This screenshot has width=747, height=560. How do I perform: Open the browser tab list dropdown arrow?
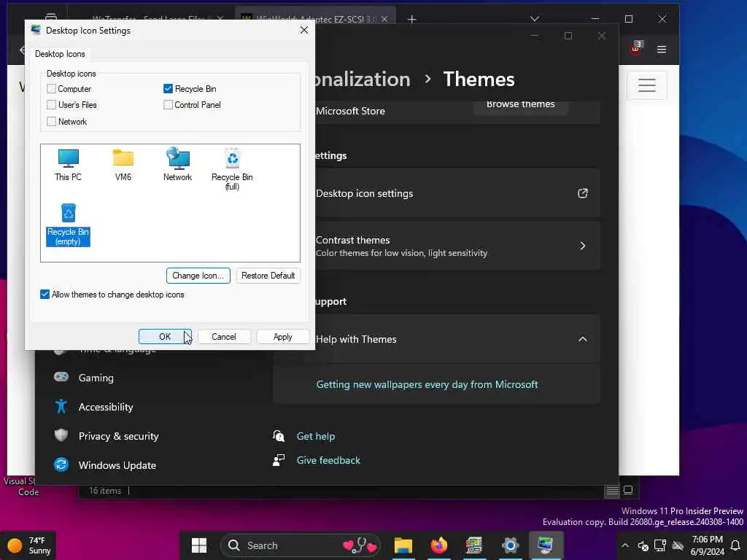pyautogui.click(x=535, y=18)
